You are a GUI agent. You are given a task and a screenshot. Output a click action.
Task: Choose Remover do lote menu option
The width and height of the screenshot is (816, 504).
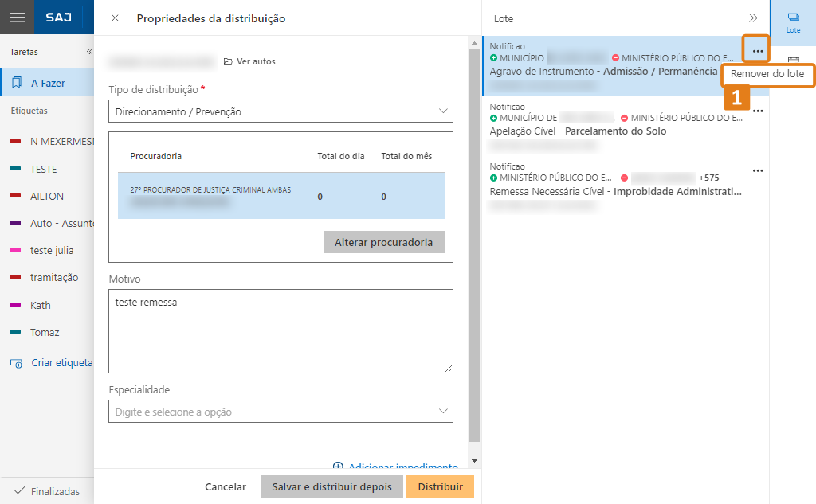[x=767, y=75]
